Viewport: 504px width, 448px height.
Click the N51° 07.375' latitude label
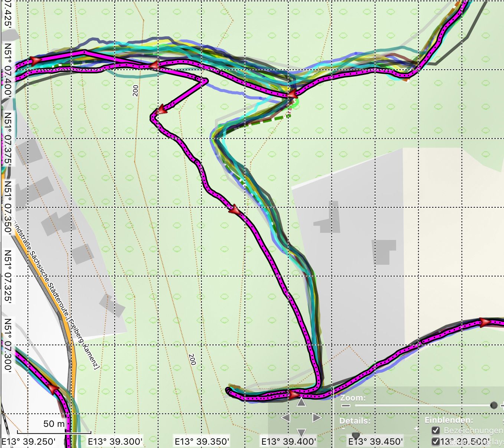coord(8,139)
